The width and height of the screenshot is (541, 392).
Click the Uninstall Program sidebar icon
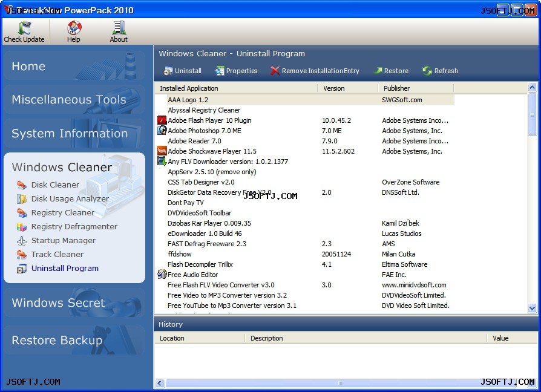22,268
